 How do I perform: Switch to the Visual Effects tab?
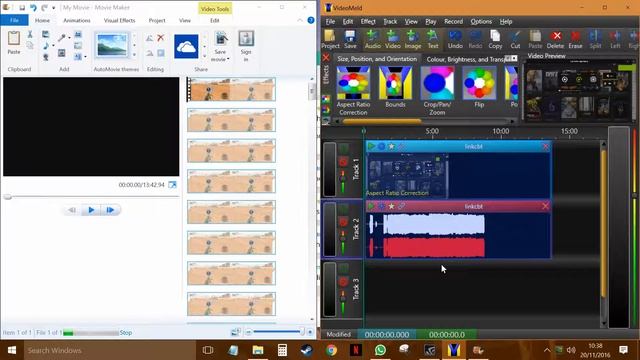point(119,20)
